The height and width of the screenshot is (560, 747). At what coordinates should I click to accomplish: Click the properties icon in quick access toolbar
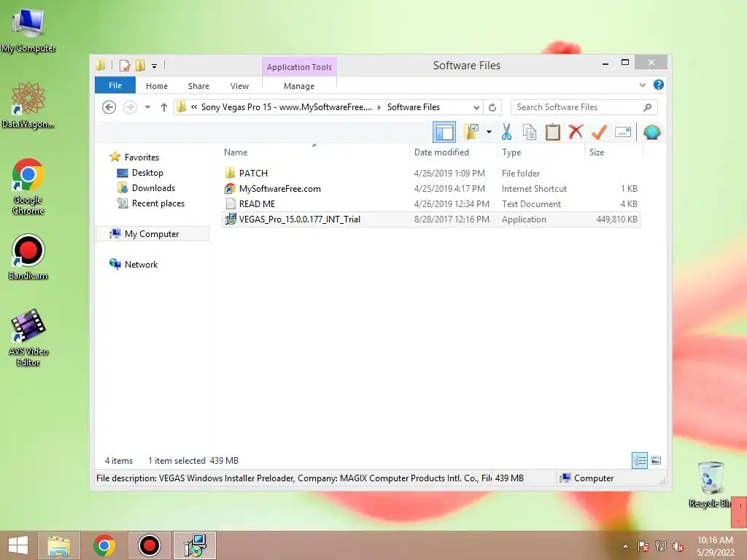coord(125,66)
